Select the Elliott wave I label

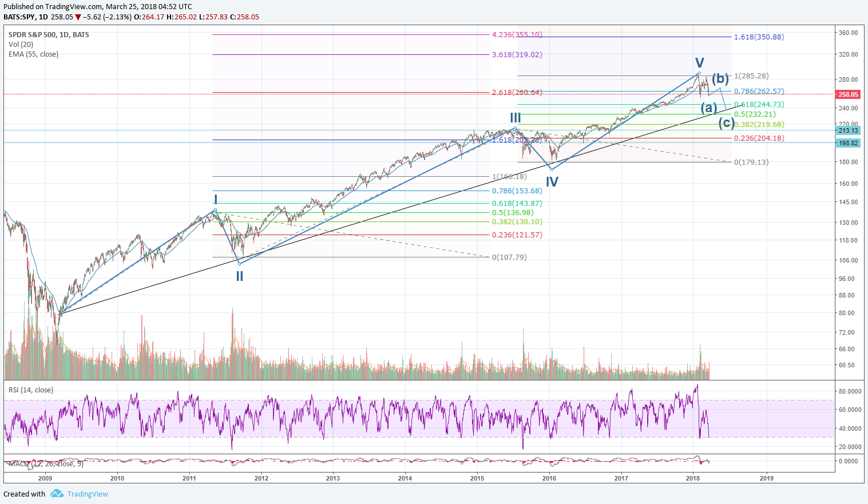(216, 200)
